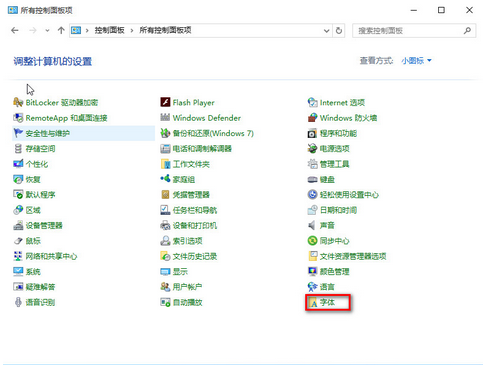
Task: Click the 疑难解答 link
Action: pyautogui.click(x=40, y=287)
